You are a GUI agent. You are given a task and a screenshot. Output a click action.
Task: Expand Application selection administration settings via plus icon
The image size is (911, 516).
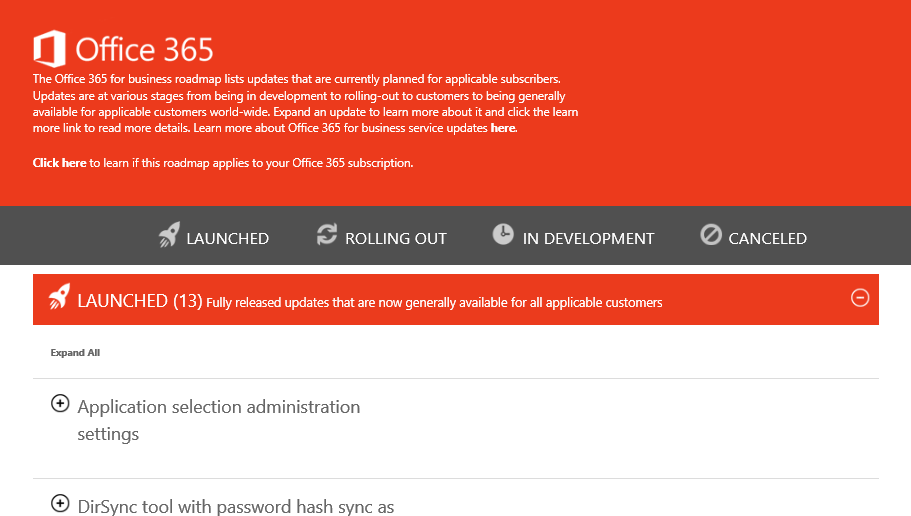coord(59,404)
